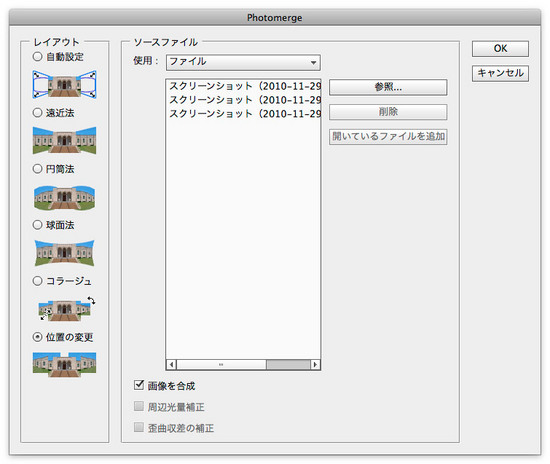Uncheck the 画像を合成 checkbox
Screen dimensions: 550x464
click(139, 385)
